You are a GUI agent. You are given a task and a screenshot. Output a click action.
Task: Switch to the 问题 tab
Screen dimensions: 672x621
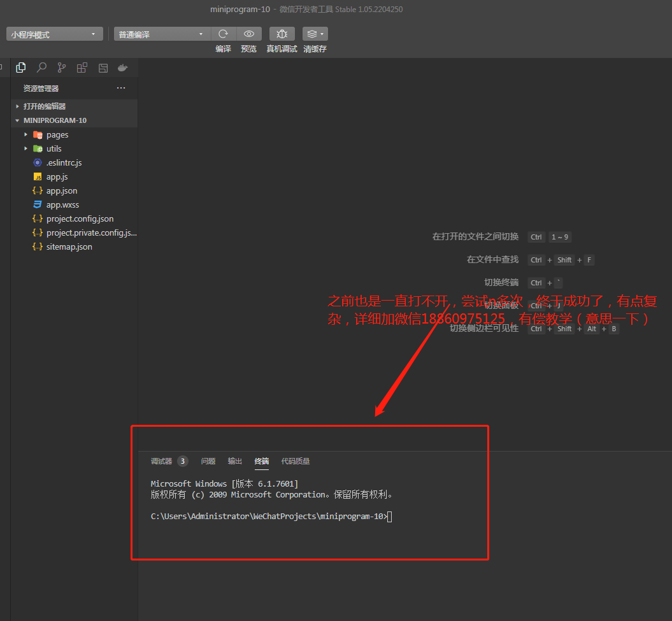[x=208, y=461]
